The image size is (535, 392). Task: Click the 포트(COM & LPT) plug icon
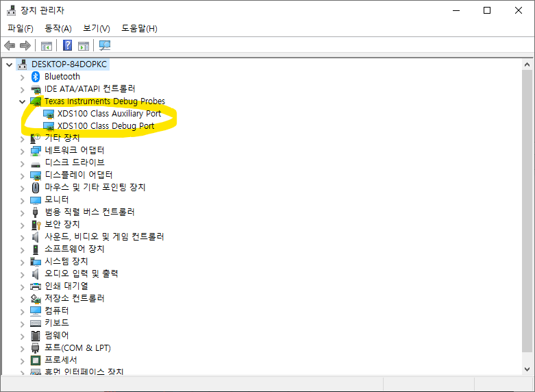coord(35,348)
